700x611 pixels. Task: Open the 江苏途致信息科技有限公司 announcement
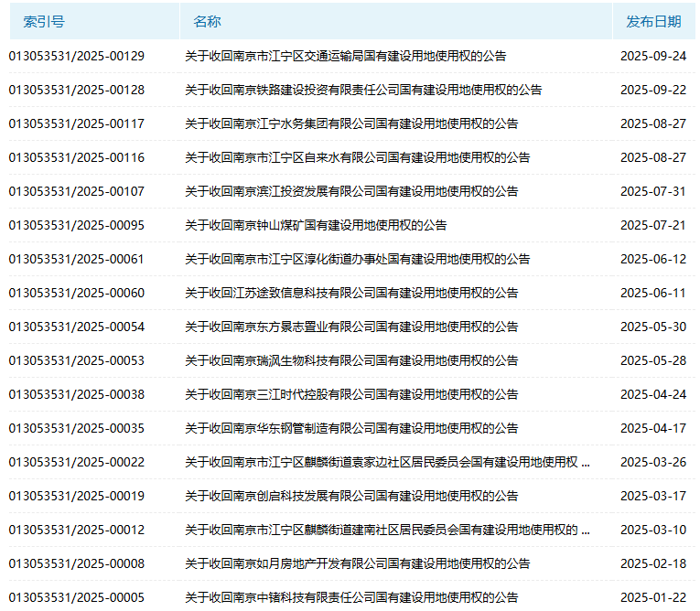(x=351, y=293)
